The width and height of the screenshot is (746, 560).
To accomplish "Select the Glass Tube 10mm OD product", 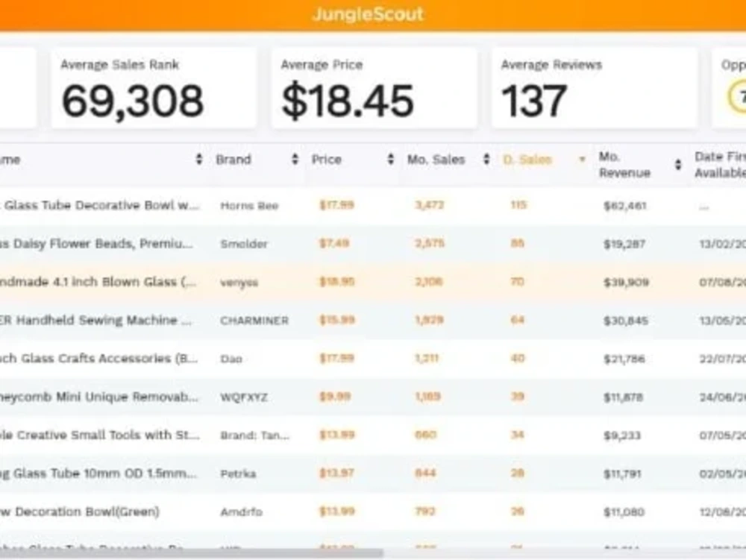I will coord(98,474).
